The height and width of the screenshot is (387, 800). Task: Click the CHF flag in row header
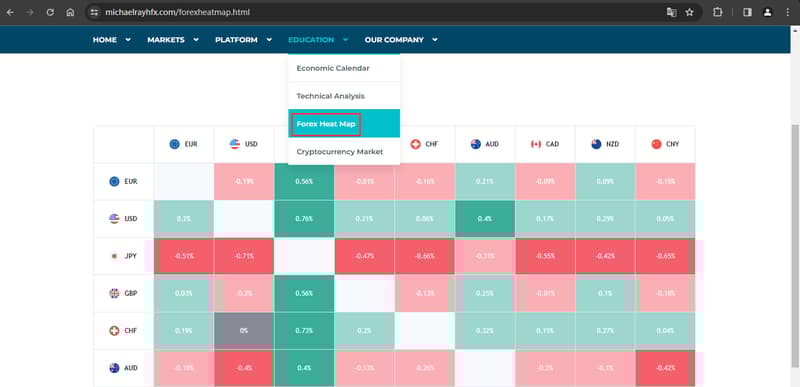pos(114,330)
